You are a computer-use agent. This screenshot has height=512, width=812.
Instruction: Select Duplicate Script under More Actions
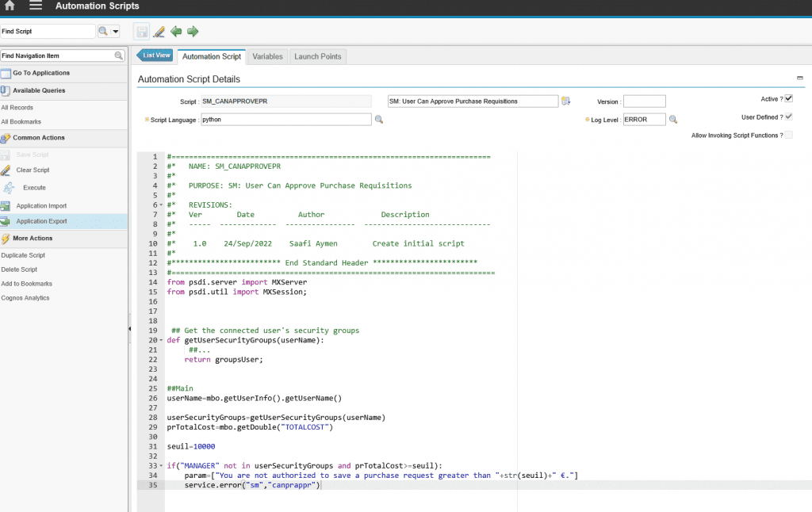[23, 255]
